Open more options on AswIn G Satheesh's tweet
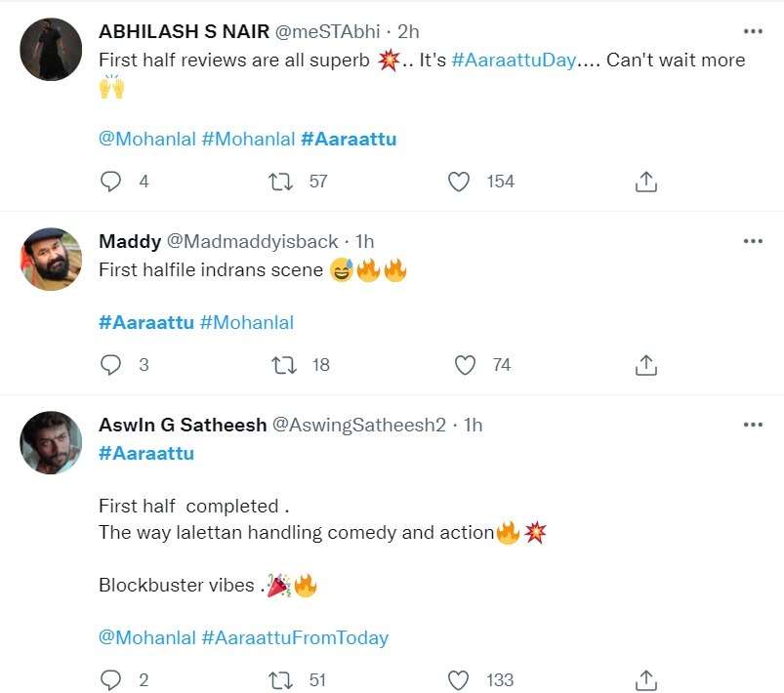The height and width of the screenshot is (693, 784). tap(753, 424)
